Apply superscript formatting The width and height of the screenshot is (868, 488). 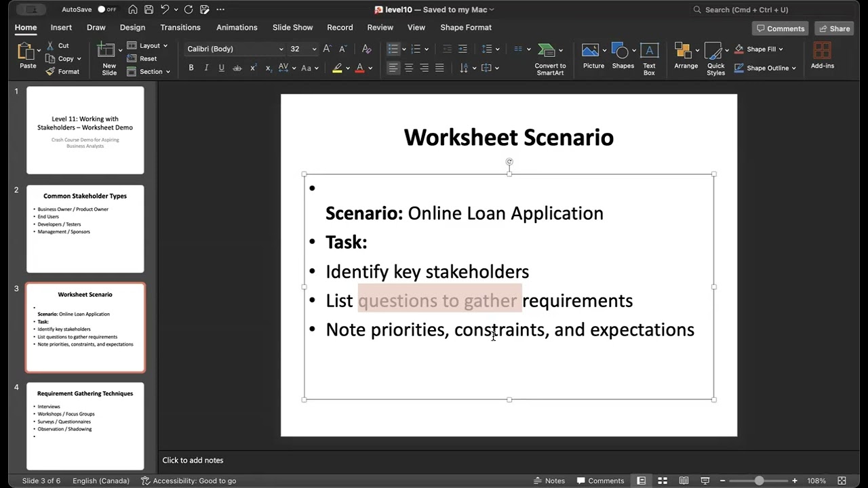(253, 68)
